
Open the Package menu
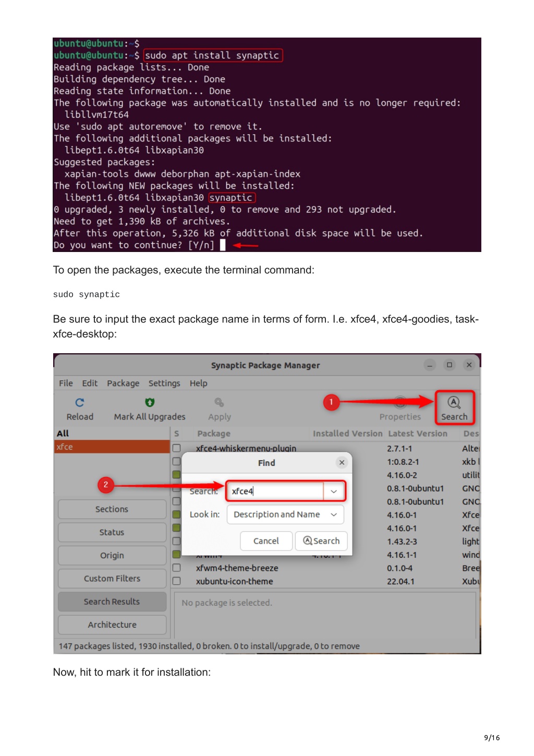123,383
